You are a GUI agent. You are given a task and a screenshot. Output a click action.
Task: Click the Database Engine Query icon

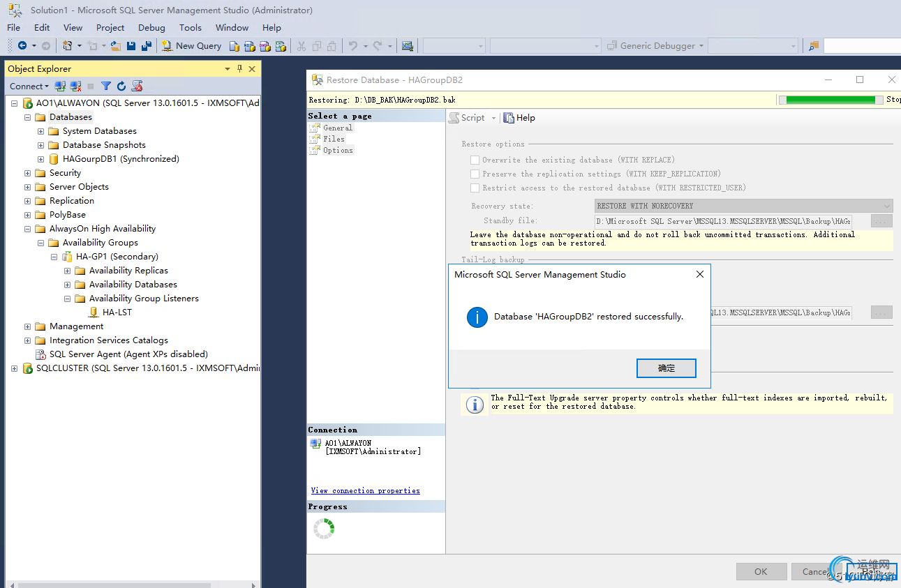tap(234, 46)
